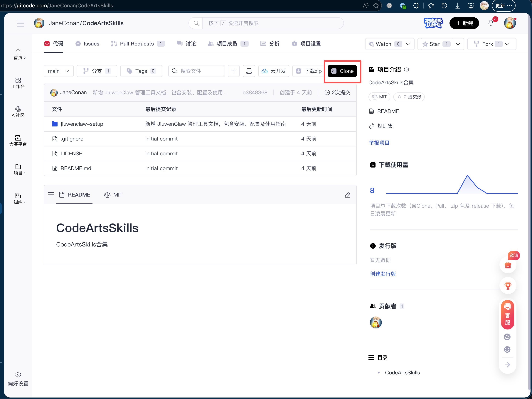Click the edit pencil icon on README
Image resolution: width=532 pixels, height=399 pixels.
click(x=347, y=195)
